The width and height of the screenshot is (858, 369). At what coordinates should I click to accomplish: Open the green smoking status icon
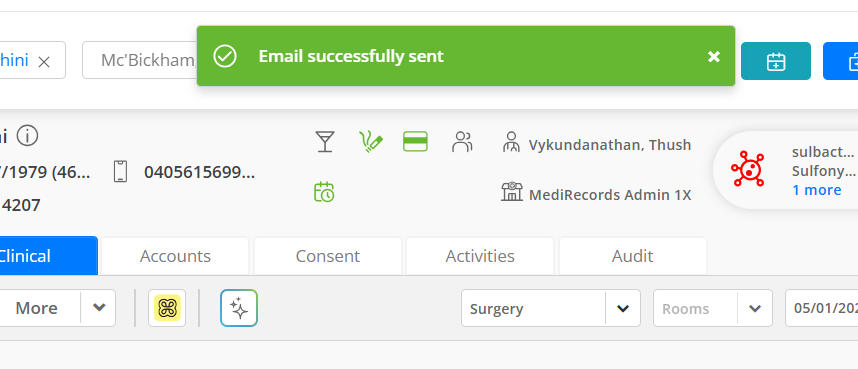[x=371, y=142]
